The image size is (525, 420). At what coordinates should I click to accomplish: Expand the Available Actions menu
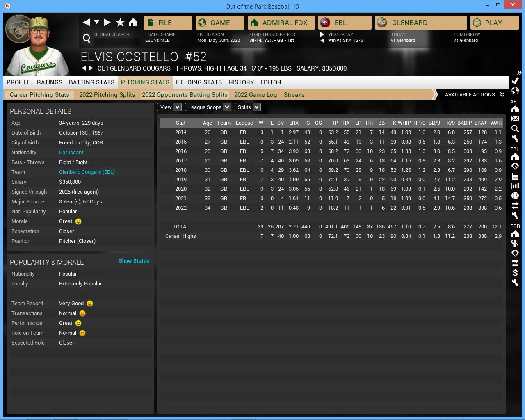click(475, 94)
